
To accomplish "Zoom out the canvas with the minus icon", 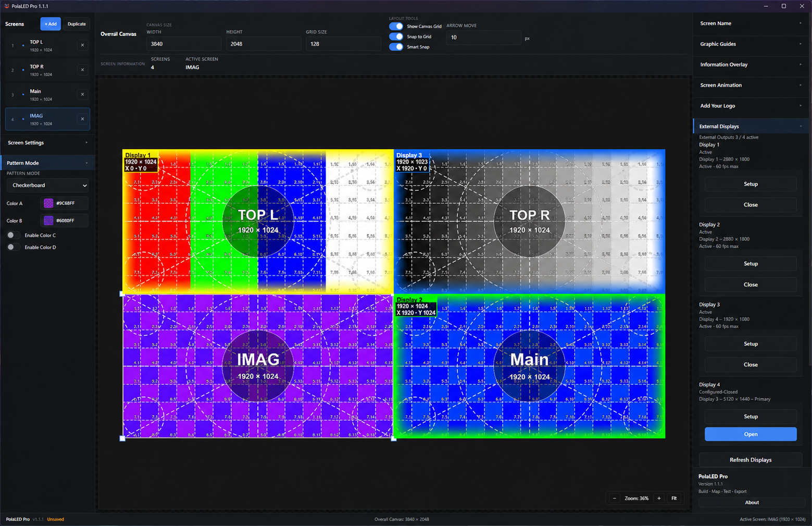I will [x=615, y=498].
